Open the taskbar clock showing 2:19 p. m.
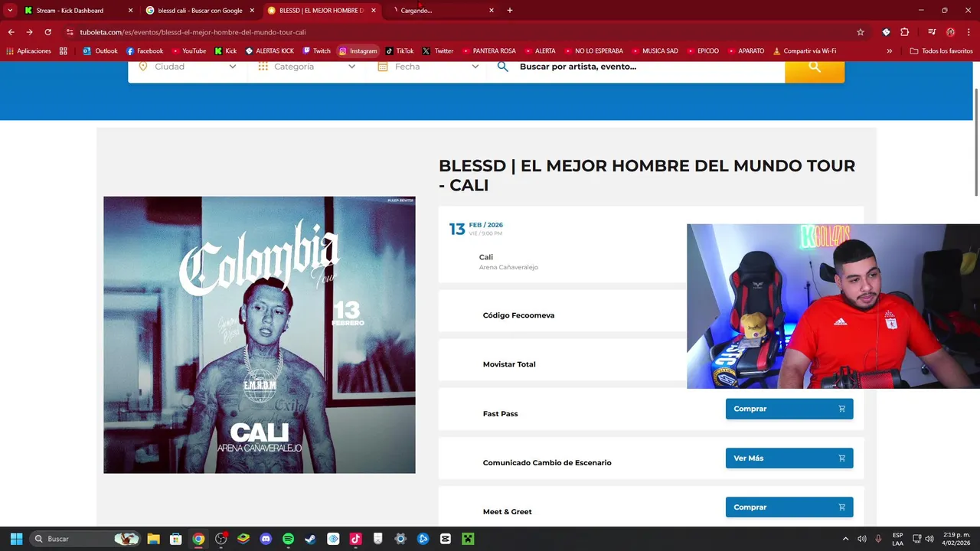Viewport: 980px width, 551px height. tap(956, 539)
